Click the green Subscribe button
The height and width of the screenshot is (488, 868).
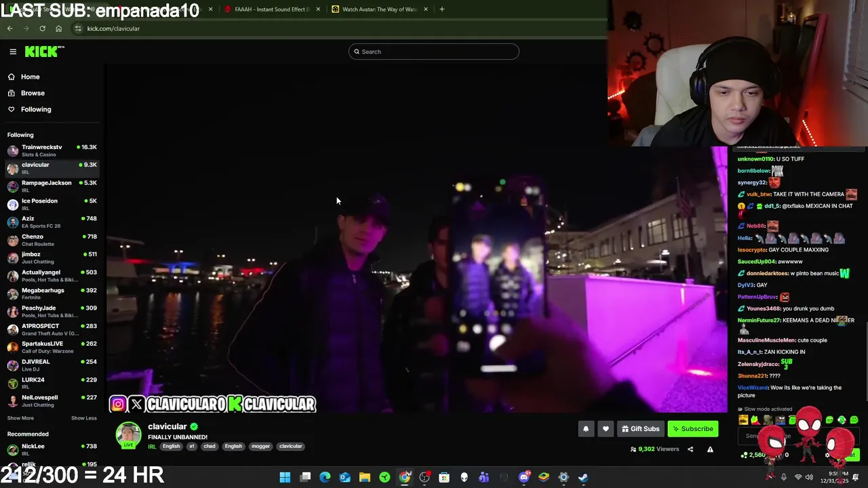click(x=693, y=428)
